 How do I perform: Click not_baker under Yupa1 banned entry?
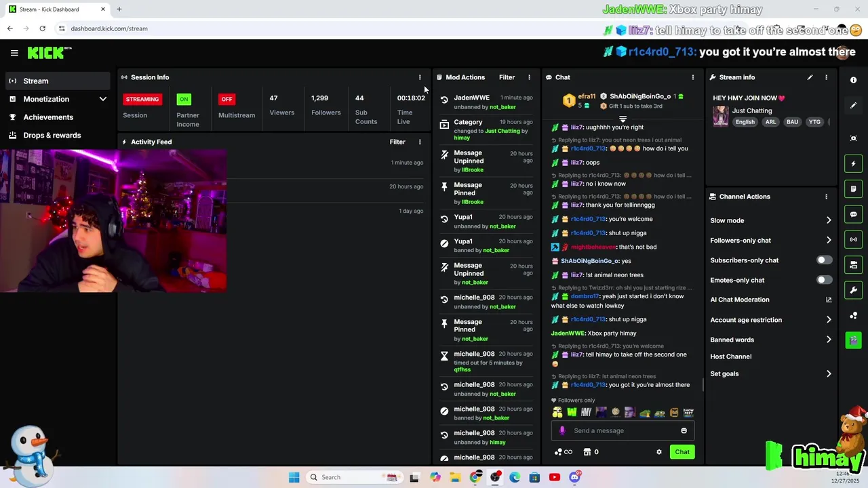point(496,250)
